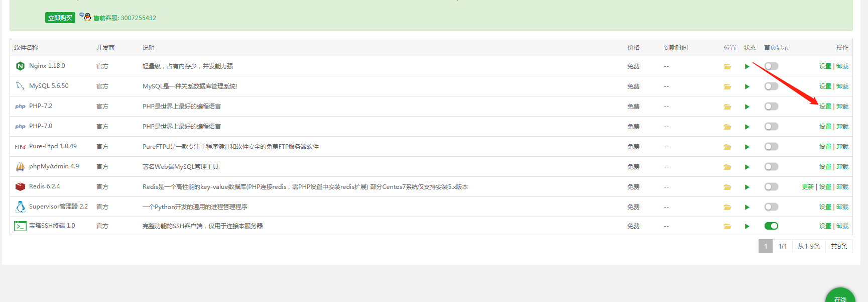Enable homepage display for MySQL 5.6.50
Screen dimensions: 868x302
tap(771, 86)
